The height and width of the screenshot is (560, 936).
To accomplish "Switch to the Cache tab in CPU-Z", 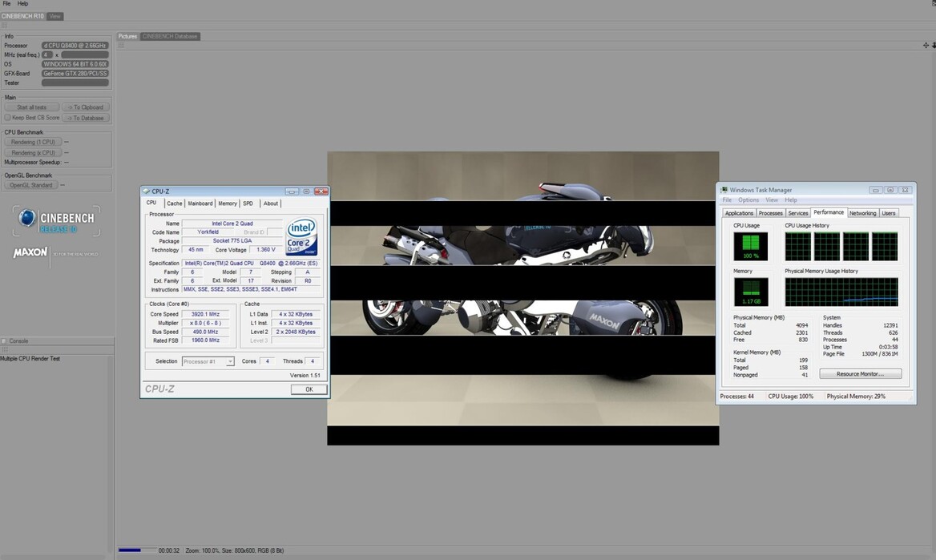I will [x=175, y=203].
